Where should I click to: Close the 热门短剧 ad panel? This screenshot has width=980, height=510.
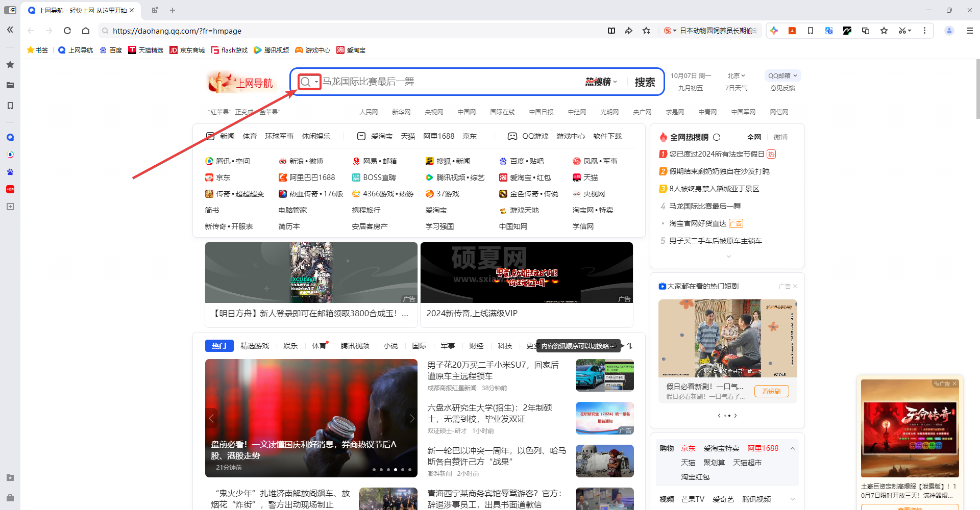point(795,286)
